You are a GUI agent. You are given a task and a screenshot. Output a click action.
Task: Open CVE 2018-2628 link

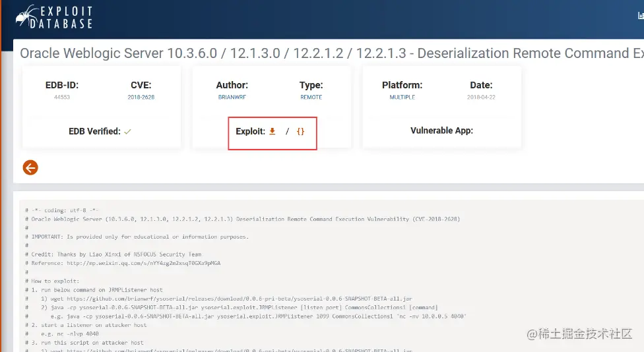pyautogui.click(x=141, y=98)
